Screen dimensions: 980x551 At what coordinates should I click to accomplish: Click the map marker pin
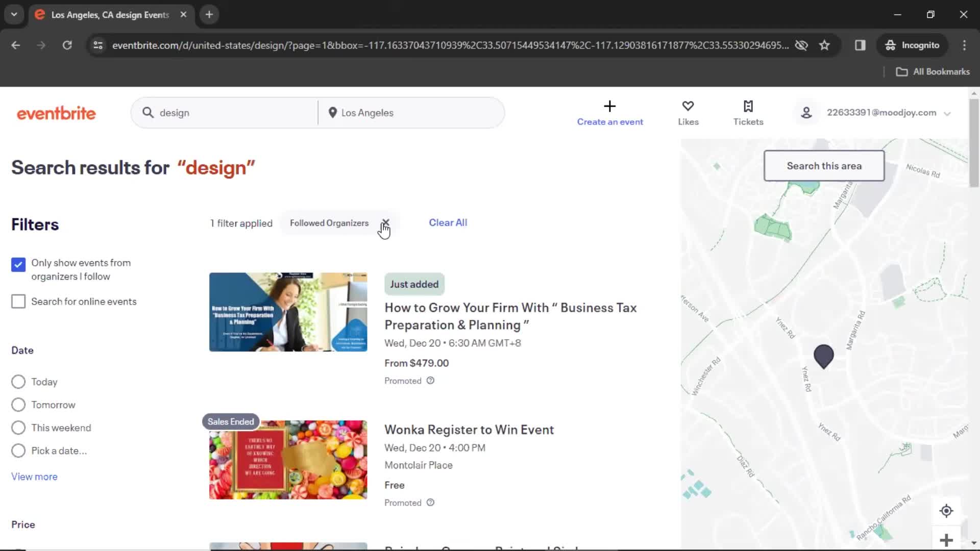(823, 356)
